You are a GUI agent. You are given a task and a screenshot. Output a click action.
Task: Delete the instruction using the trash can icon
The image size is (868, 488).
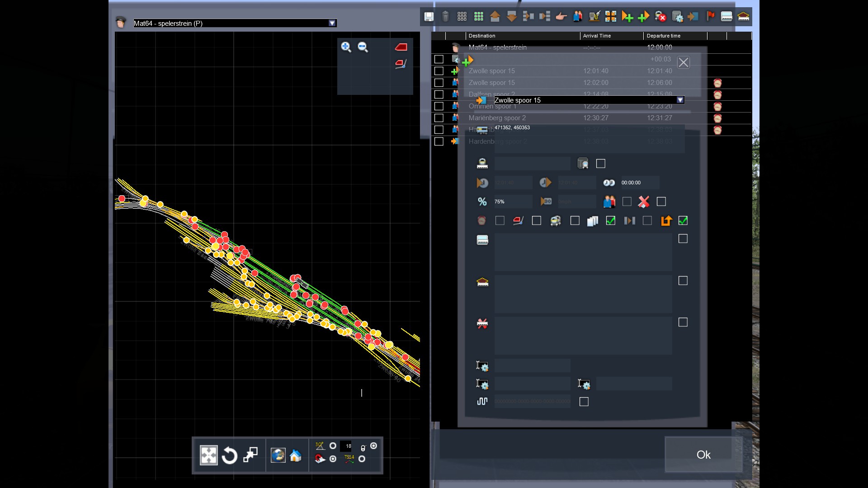pos(445,17)
